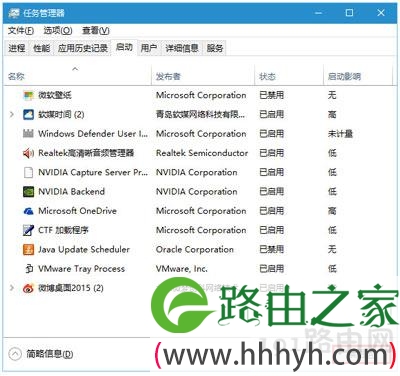Viewport: 400px width, 376px height.
Task: Click 已启用 status in VMware Tray row
Action: click(271, 269)
